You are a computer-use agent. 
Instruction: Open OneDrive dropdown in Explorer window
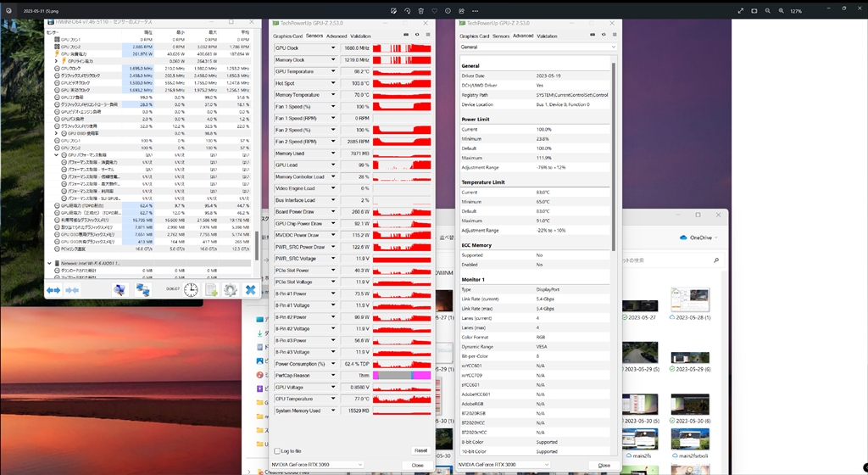tap(698, 237)
